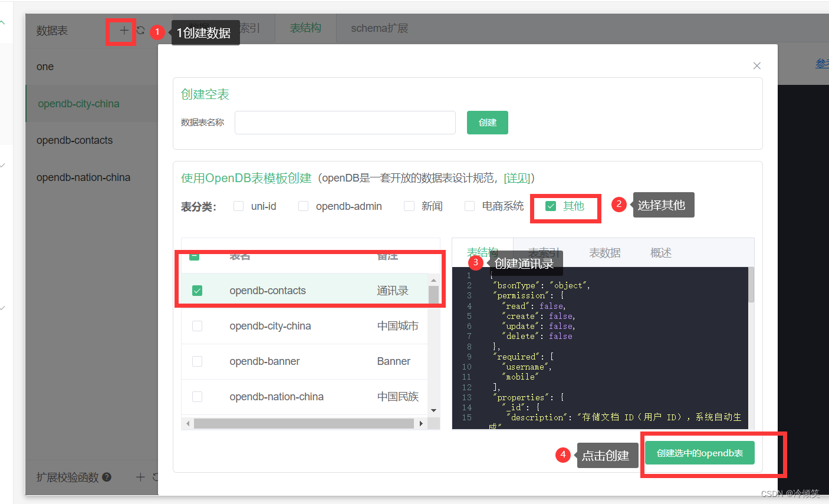Select opendb-nation-china in sidebar list
The height and width of the screenshot is (504, 829).
[91, 177]
